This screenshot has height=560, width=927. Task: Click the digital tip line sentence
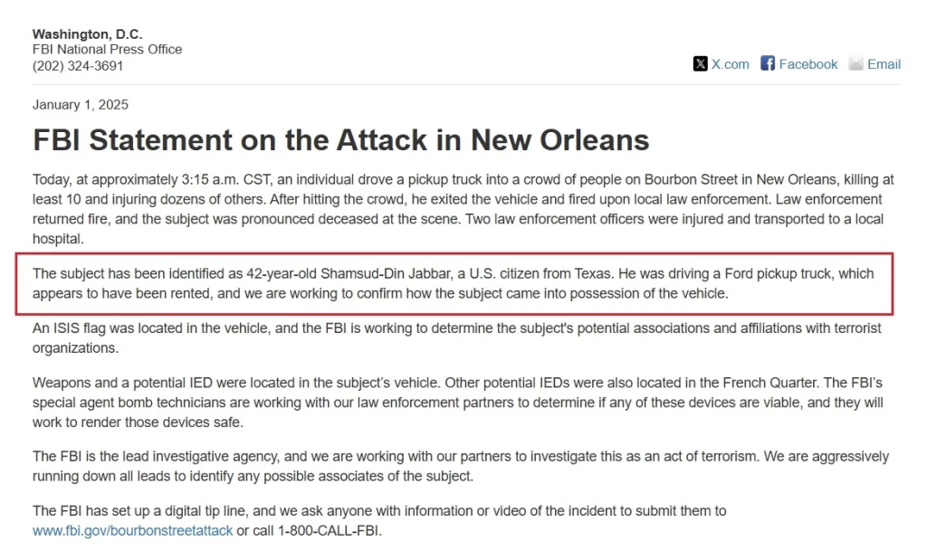pyautogui.click(x=379, y=520)
